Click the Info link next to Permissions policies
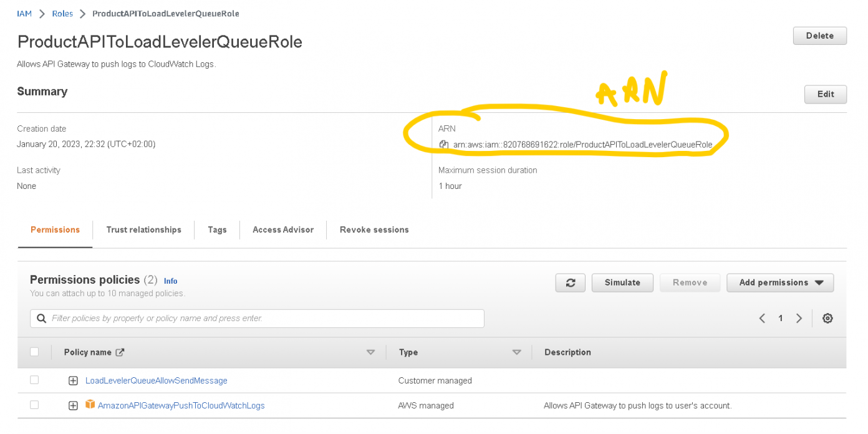 170,281
